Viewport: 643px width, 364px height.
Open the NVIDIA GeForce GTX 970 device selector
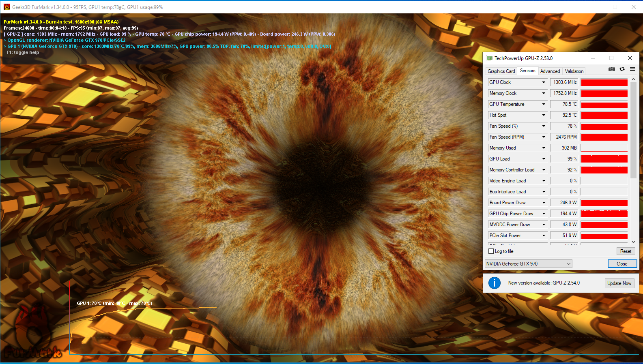coord(528,264)
